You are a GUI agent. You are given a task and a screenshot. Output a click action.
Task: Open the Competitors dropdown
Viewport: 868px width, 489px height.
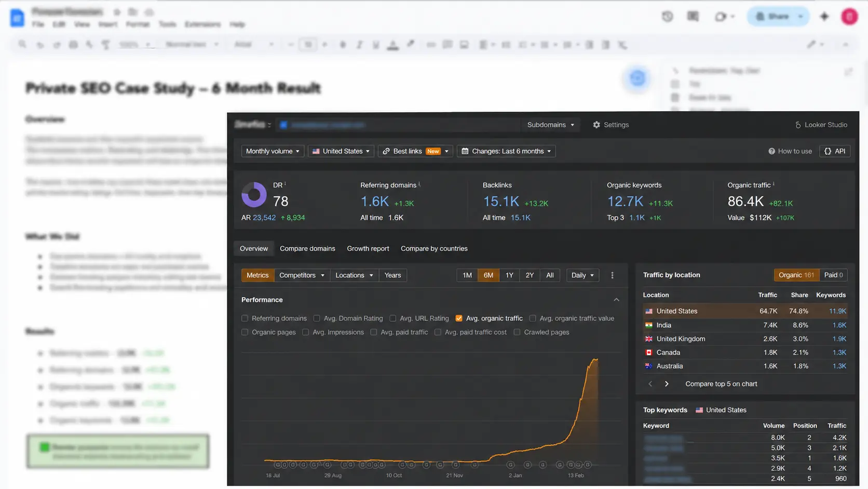pos(302,275)
